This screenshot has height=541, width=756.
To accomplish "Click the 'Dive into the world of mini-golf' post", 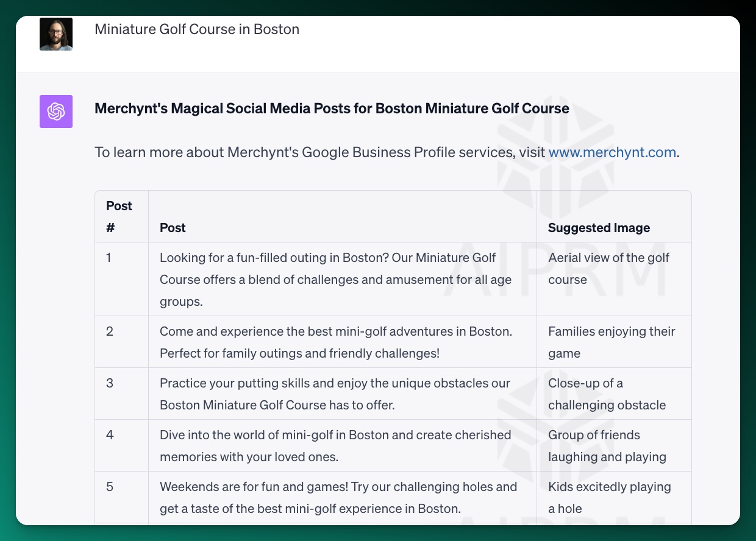I will click(335, 446).
